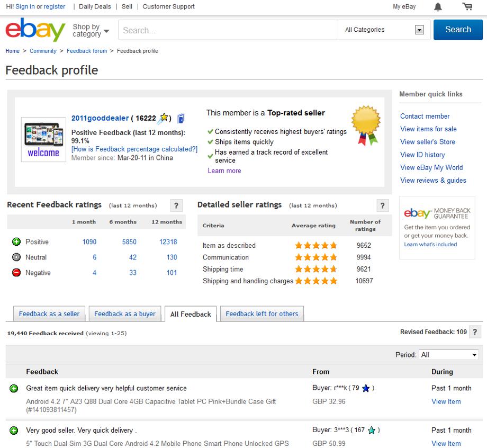Click the Shipping and handling charges star rating
Image resolution: width=487 pixels, height=448 pixels.
coord(316,281)
